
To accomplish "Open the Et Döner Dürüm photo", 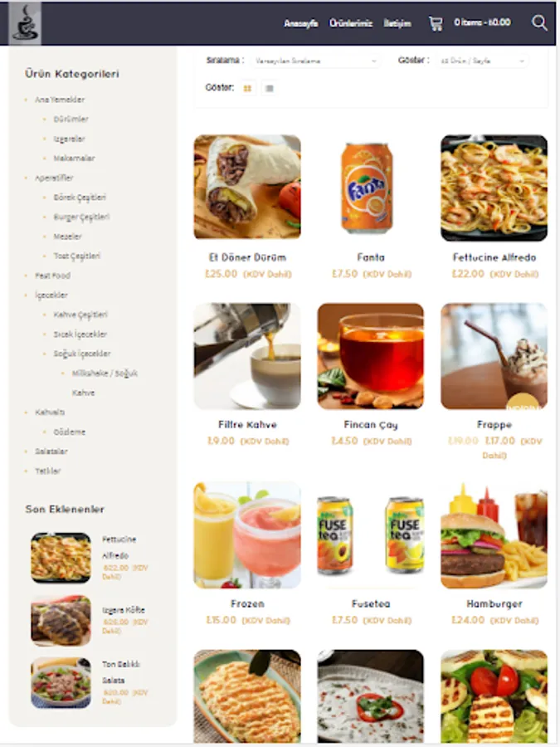I will 247,187.
